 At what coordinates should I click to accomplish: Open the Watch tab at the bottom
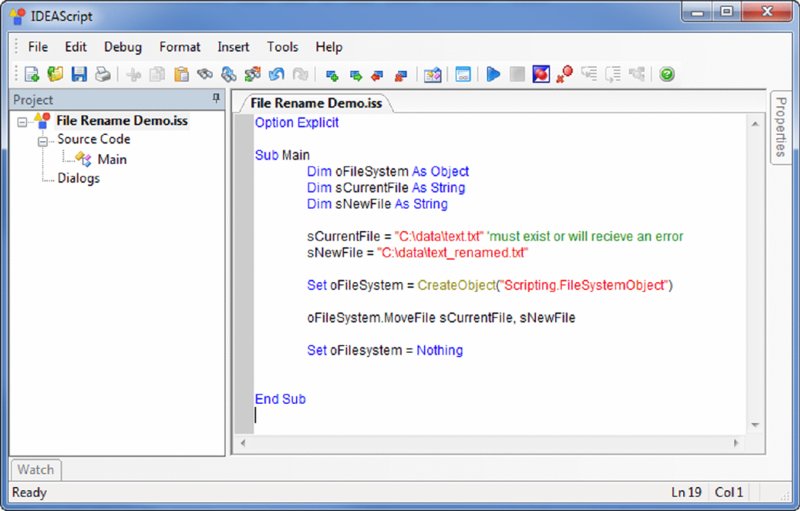(x=36, y=469)
